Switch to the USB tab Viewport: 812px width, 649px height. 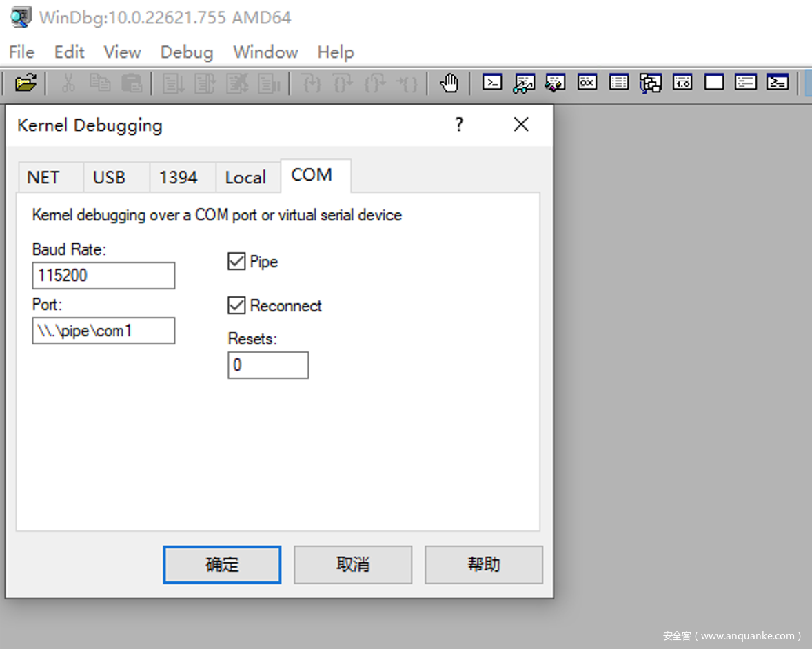116,178
